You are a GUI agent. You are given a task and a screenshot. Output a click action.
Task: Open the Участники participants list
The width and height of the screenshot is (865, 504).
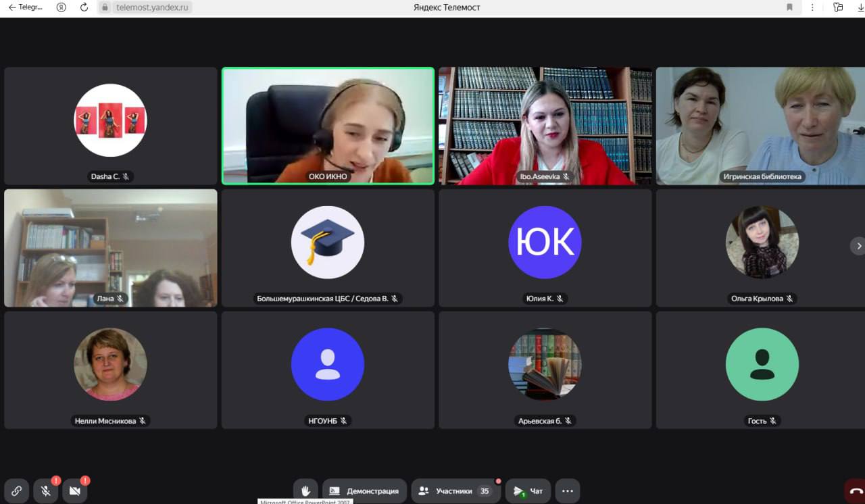pyautogui.click(x=455, y=491)
